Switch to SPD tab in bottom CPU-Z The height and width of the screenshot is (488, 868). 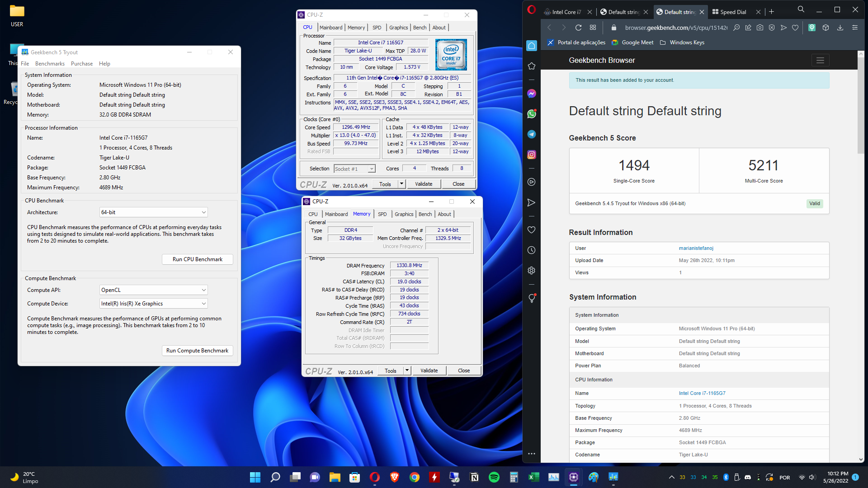(382, 214)
